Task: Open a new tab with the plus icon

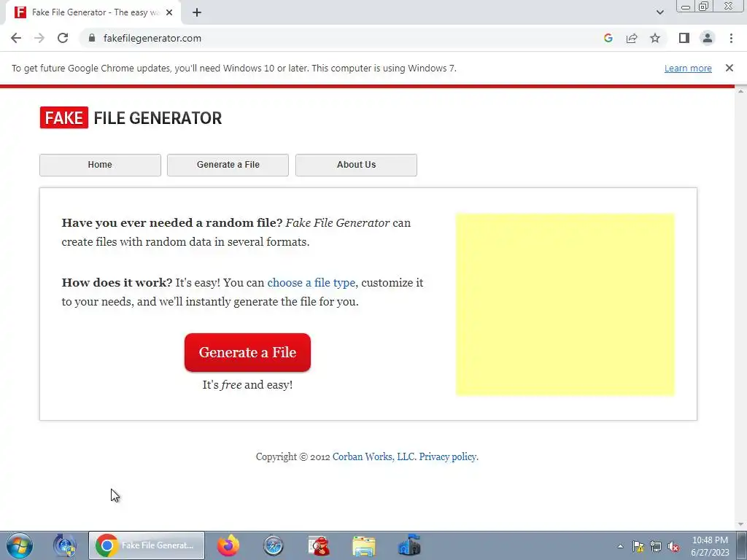Action: pyautogui.click(x=197, y=12)
